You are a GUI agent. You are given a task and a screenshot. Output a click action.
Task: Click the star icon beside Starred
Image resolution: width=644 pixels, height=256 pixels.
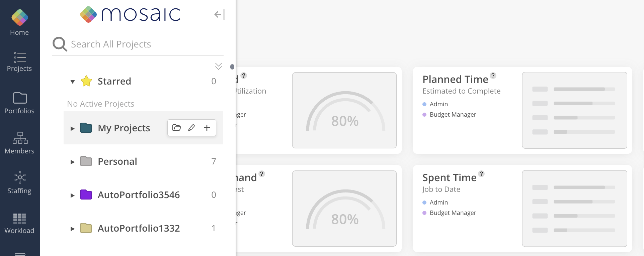coord(86,81)
